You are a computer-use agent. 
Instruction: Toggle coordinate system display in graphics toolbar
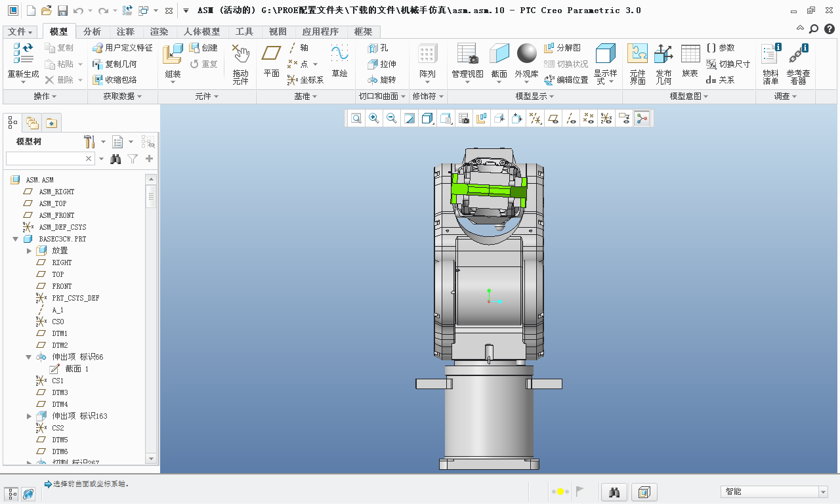click(x=606, y=118)
